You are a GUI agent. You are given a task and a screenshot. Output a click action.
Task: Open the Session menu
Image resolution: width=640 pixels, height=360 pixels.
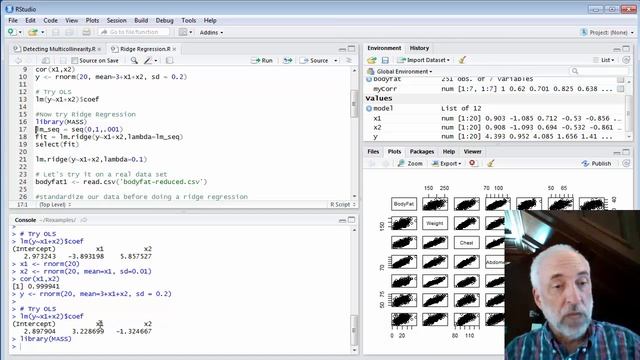point(116,20)
